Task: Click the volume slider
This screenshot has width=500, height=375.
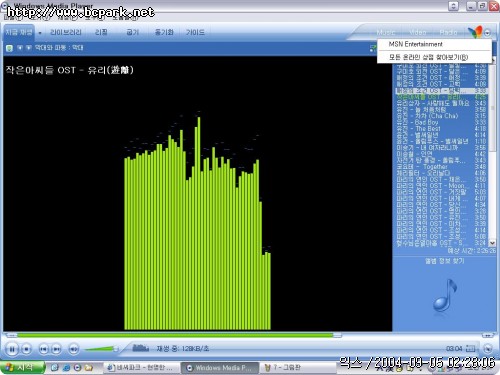Action: click(101, 349)
